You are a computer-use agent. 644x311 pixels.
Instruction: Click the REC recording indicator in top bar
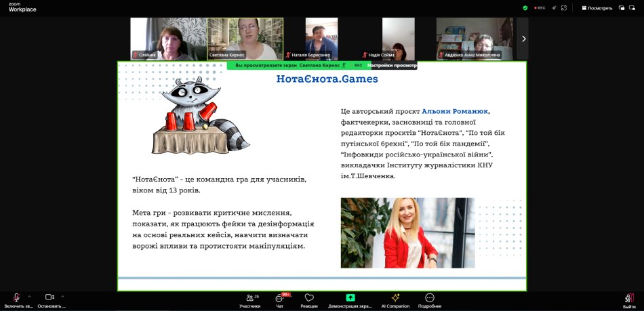(x=539, y=8)
